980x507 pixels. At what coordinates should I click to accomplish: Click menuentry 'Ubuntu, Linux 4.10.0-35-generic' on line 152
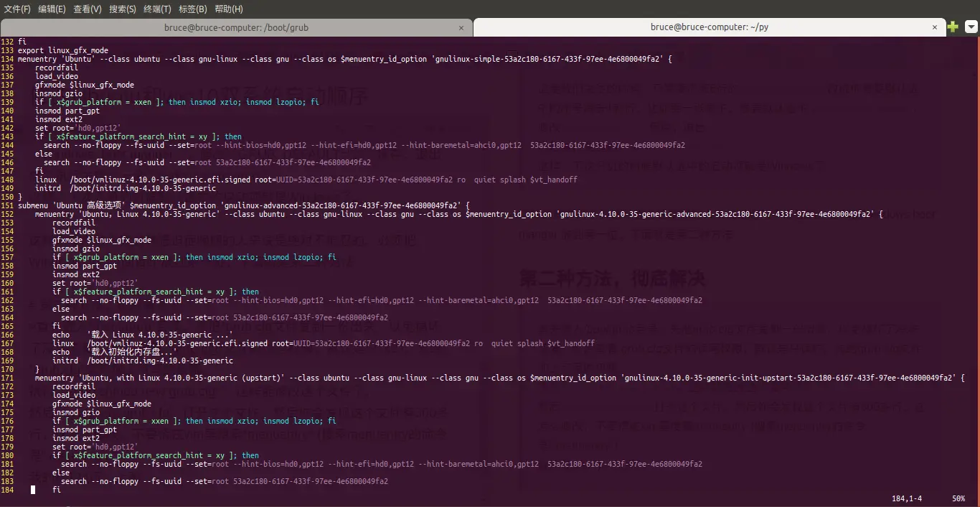point(128,214)
